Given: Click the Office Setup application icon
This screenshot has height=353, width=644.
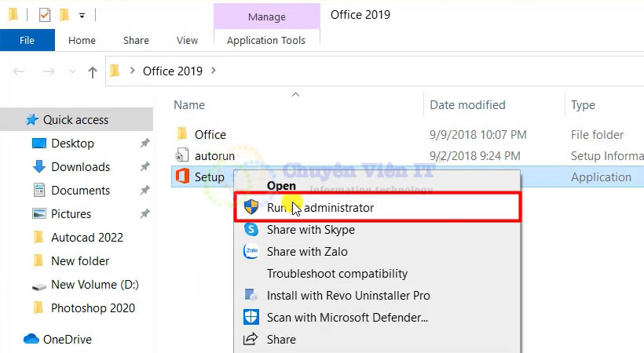Looking at the screenshot, I should (x=182, y=177).
